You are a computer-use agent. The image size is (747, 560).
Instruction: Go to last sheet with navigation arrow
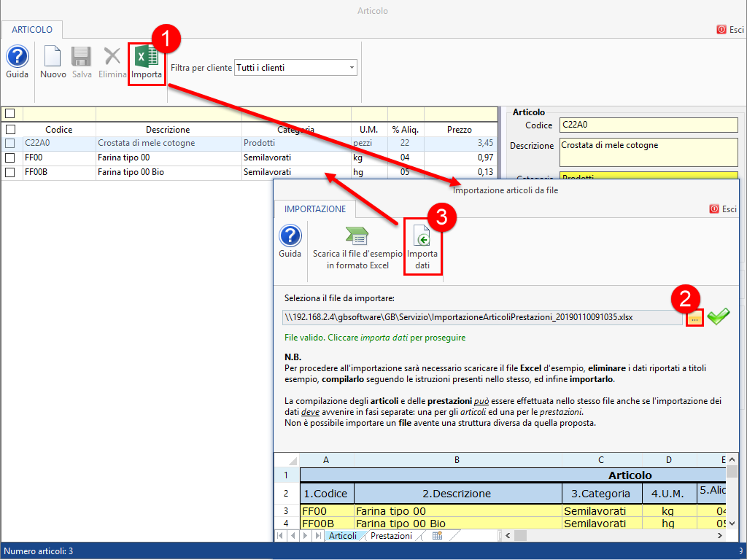(x=318, y=536)
